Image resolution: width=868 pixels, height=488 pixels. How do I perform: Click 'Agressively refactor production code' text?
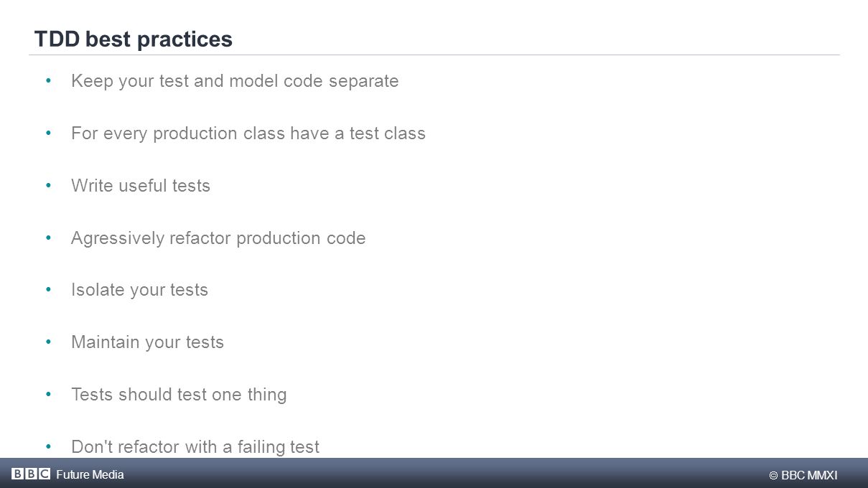218,238
